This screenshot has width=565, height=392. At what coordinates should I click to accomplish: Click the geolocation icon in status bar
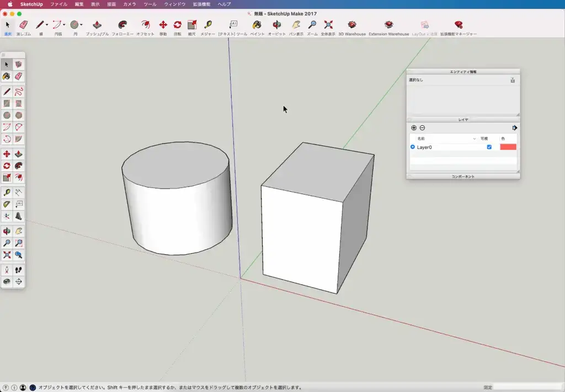[6, 388]
